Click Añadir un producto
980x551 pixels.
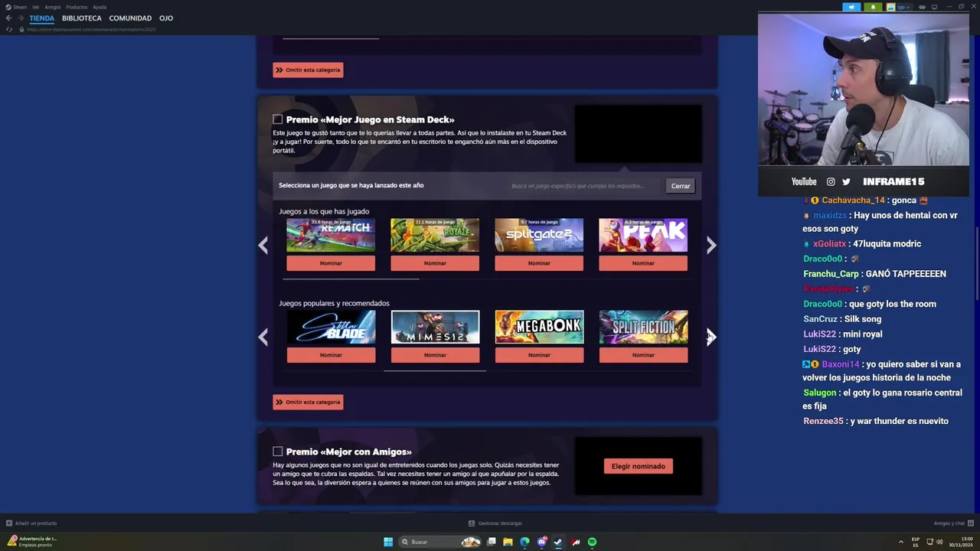pos(31,523)
